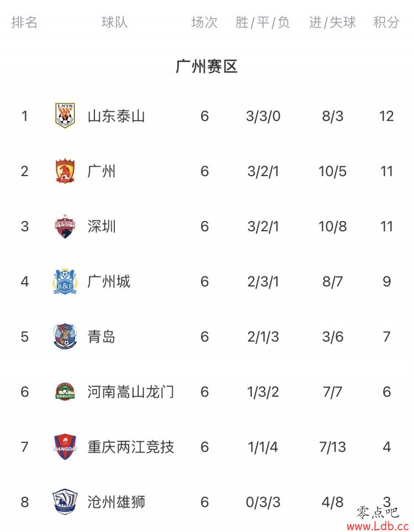Select the Chongqing Liangjiang Dangdai crest
The image size is (414, 532).
pos(65,447)
